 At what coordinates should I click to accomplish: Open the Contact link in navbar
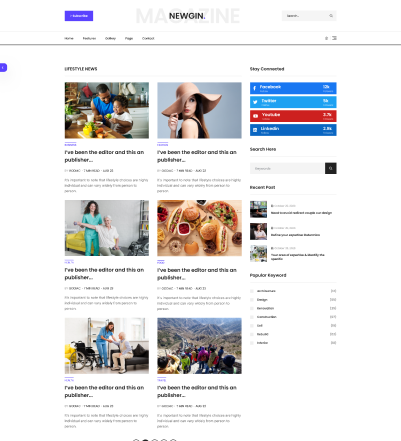[x=148, y=38]
